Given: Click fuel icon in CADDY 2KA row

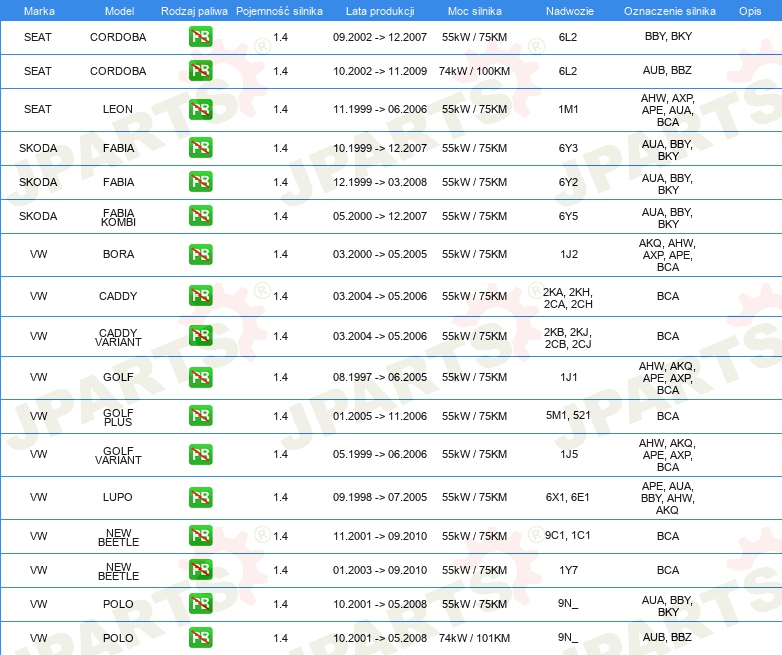Looking at the screenshot, I should coord(200,295).
